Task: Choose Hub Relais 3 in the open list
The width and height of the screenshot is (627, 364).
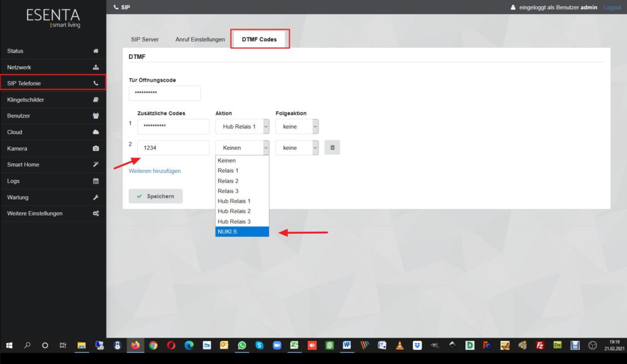Action: point(242,221)
